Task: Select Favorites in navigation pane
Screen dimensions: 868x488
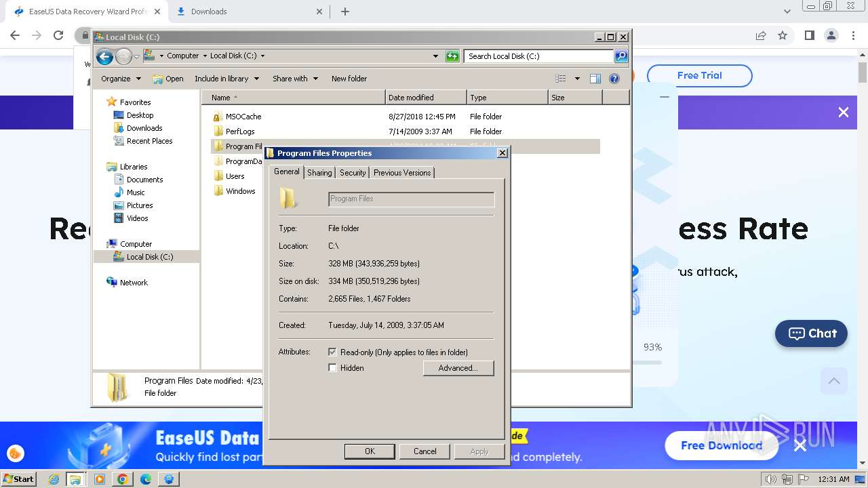Action: 135,102
